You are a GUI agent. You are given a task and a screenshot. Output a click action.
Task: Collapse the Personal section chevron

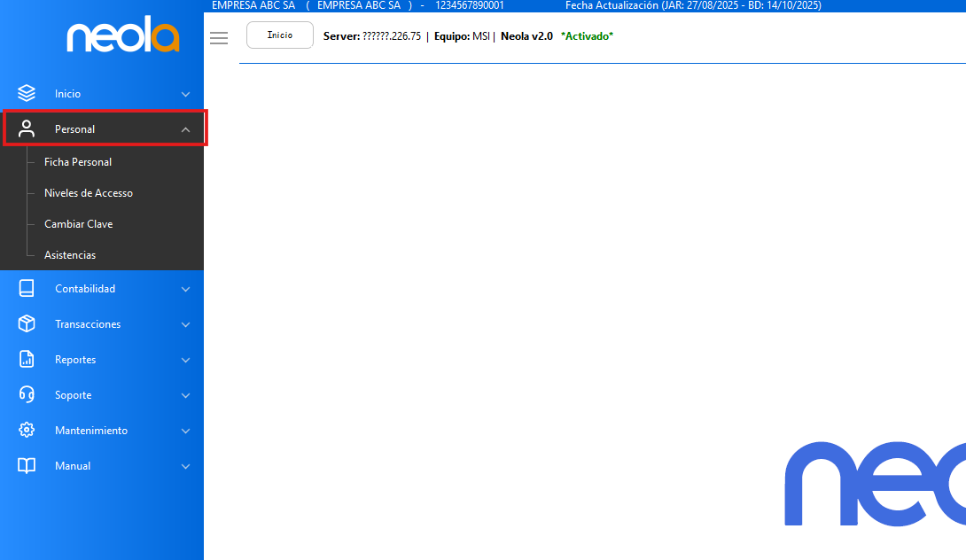pos(185,129)
